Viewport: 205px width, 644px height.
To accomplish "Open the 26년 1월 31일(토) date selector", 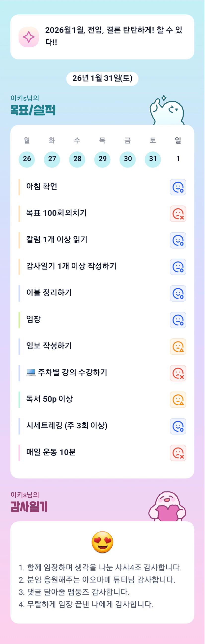I will (x=102, y=79).
